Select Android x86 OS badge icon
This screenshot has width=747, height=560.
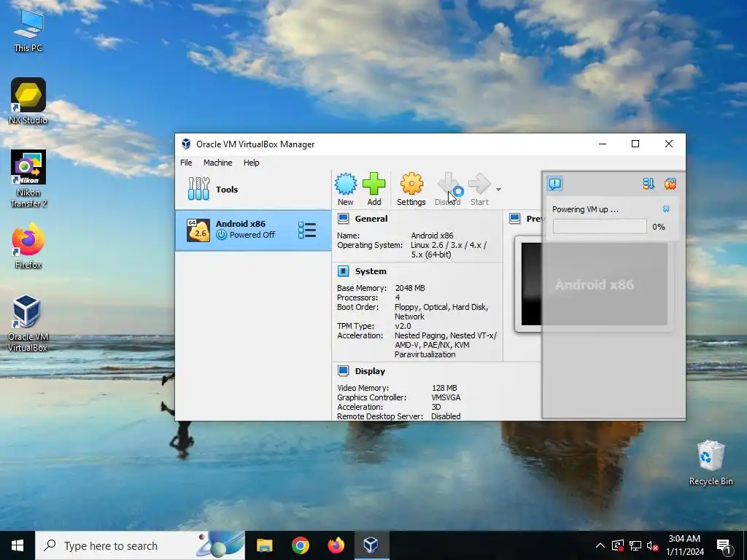tap(198, 230)
